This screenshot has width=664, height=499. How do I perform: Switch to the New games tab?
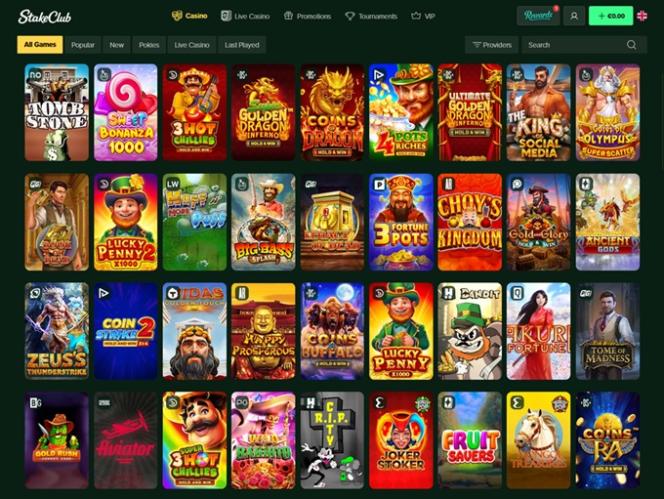coord(116,45)
